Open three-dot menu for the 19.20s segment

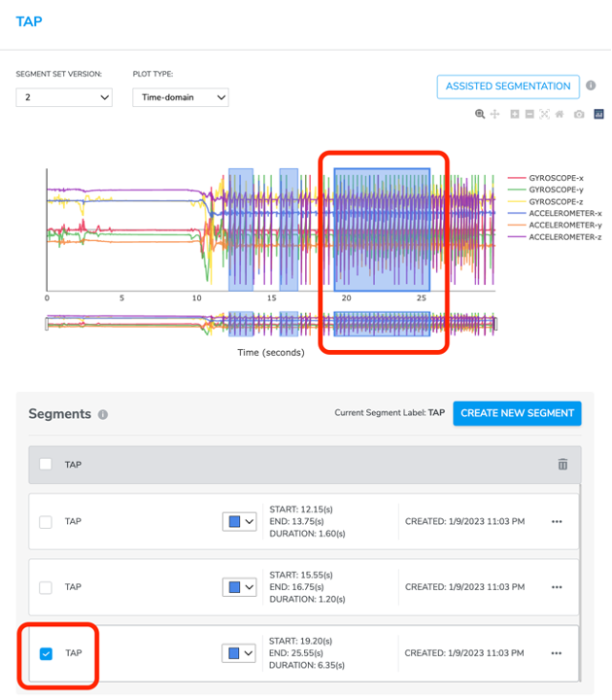557,653
